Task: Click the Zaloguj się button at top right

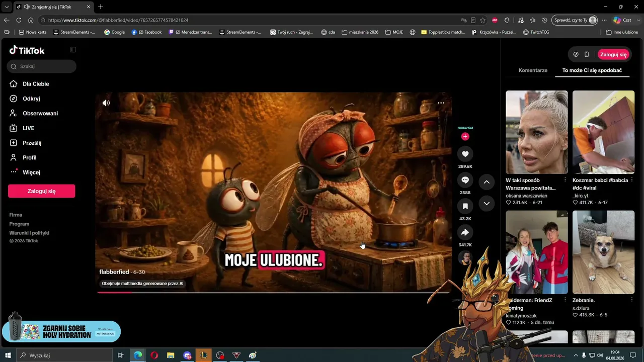Action: click(x=613, y=54)
